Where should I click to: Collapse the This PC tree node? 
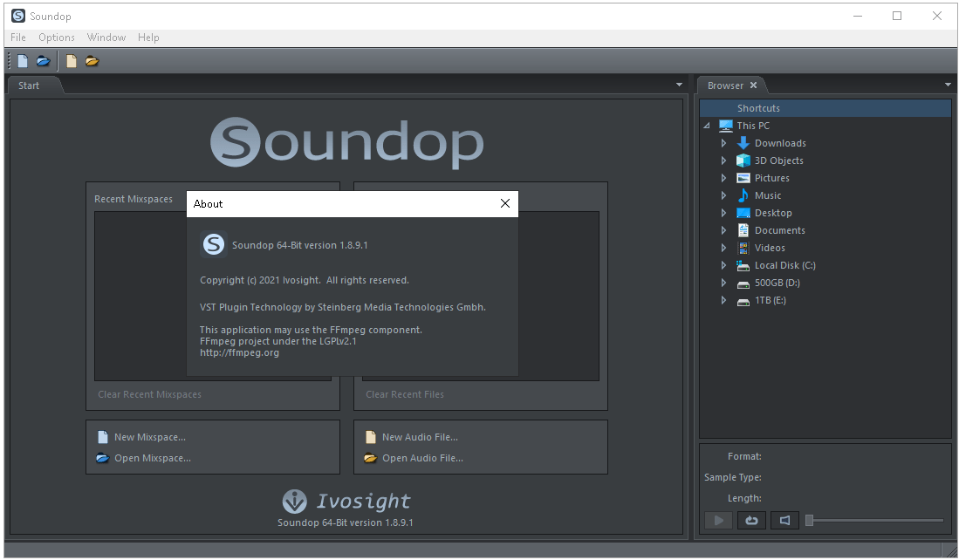click(x=707, y=126)
